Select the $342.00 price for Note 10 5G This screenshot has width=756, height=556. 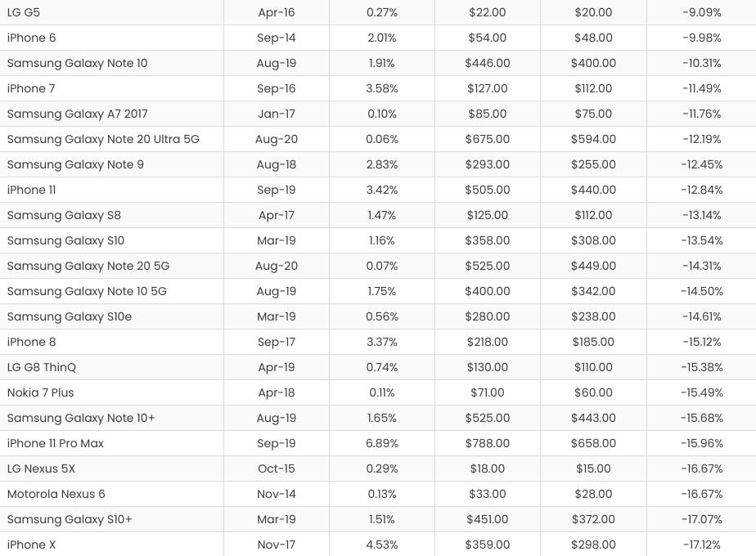(x=593, y=291)
